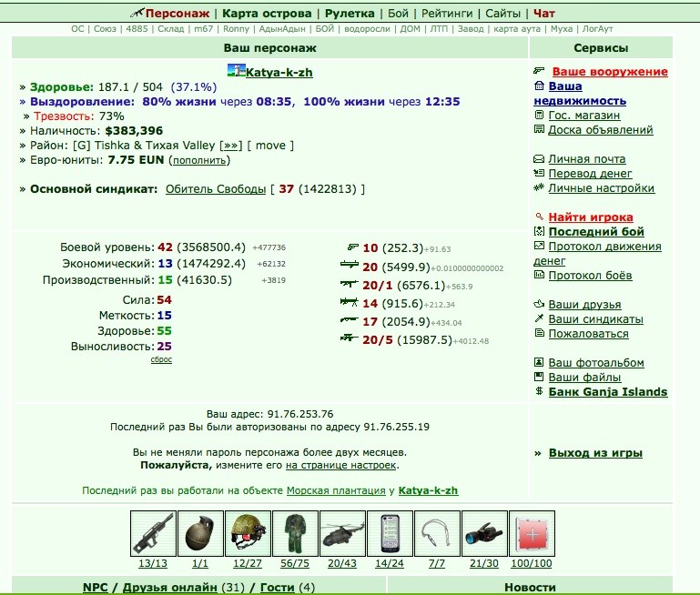Go to Карта острова in top menu
The width and height of the screenshot is (700, 595).
pyautogui.click(x=267, y=14)
